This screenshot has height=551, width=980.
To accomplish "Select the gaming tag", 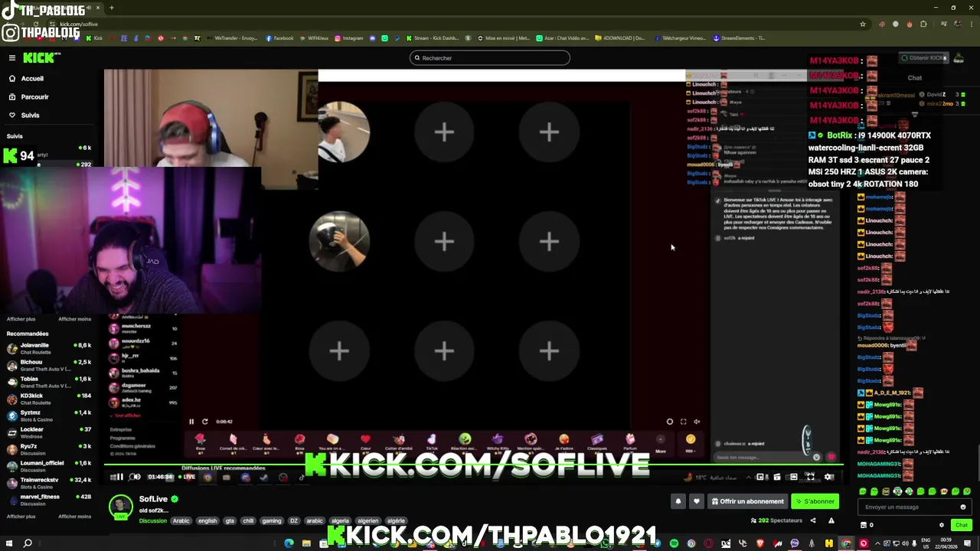I will tap(272, 521).
